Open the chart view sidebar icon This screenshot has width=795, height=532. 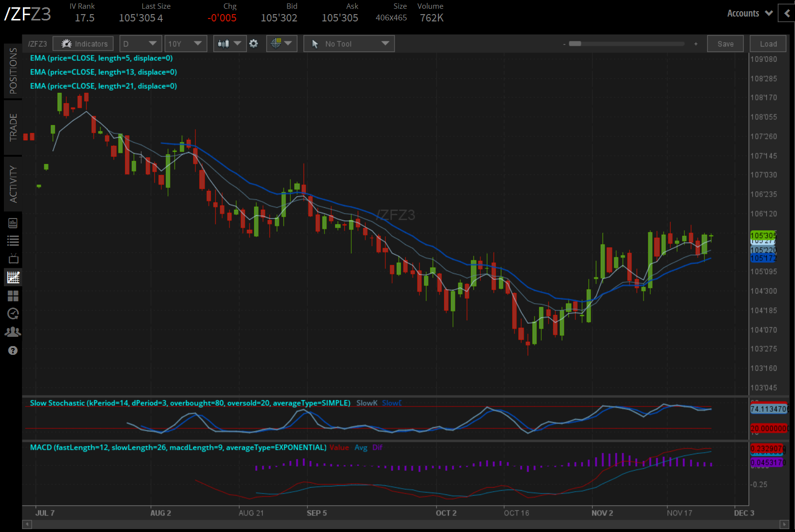coord(13,277)
